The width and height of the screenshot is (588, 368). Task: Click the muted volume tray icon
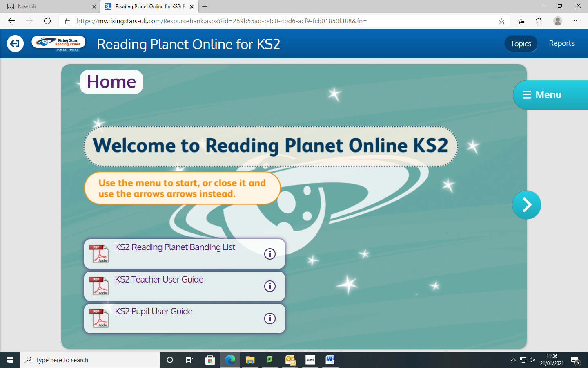click(532, 360)
